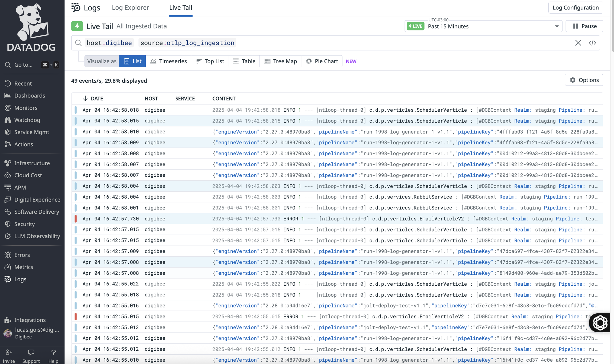
Task: Open the Options settings menu
Action: click(x=584, y=80)
